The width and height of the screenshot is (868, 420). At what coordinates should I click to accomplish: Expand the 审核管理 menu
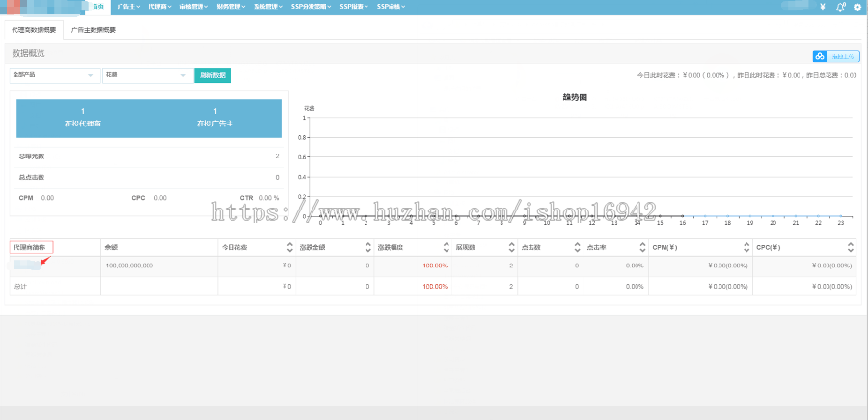pos(194,7)
